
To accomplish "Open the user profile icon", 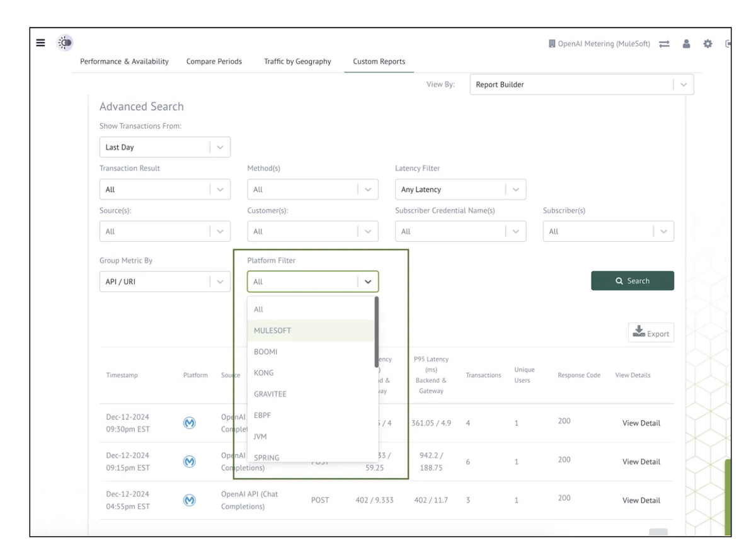I will coord(687,44).
